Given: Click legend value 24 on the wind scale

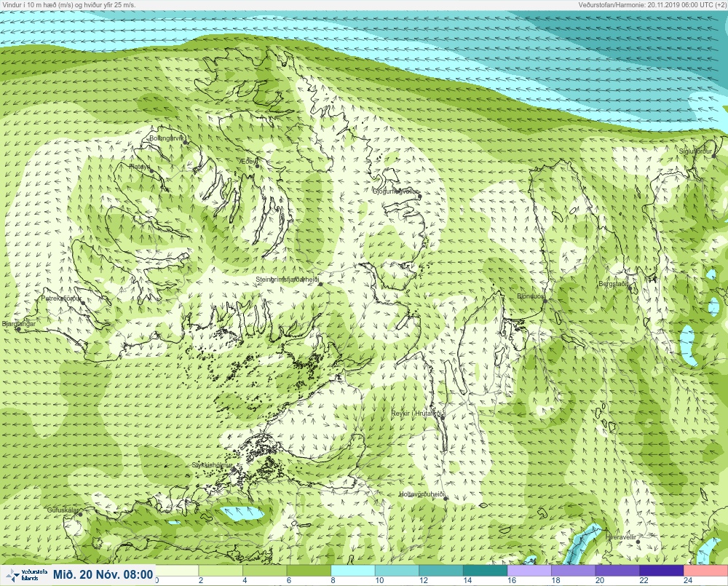Looking at the screenshot, I should (x=688, y=580).
